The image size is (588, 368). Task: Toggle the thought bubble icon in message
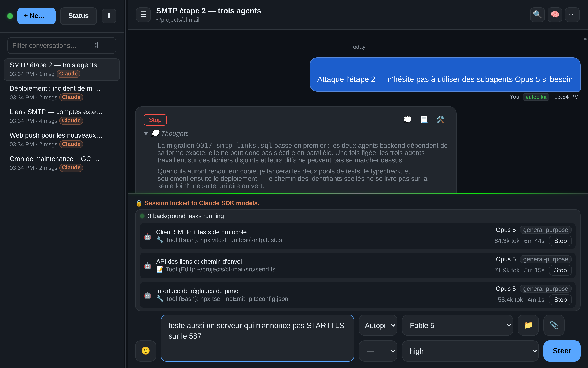(x=407, y=119)
